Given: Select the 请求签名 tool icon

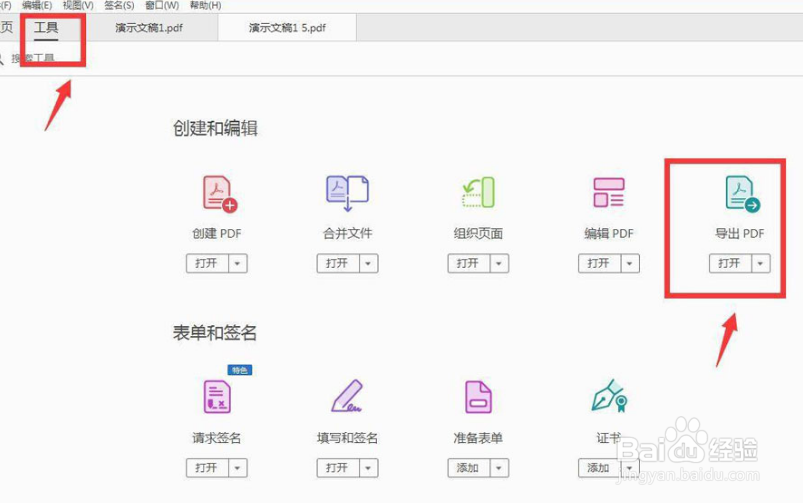Looking at the screenshot, I should [x=217, y=396].
